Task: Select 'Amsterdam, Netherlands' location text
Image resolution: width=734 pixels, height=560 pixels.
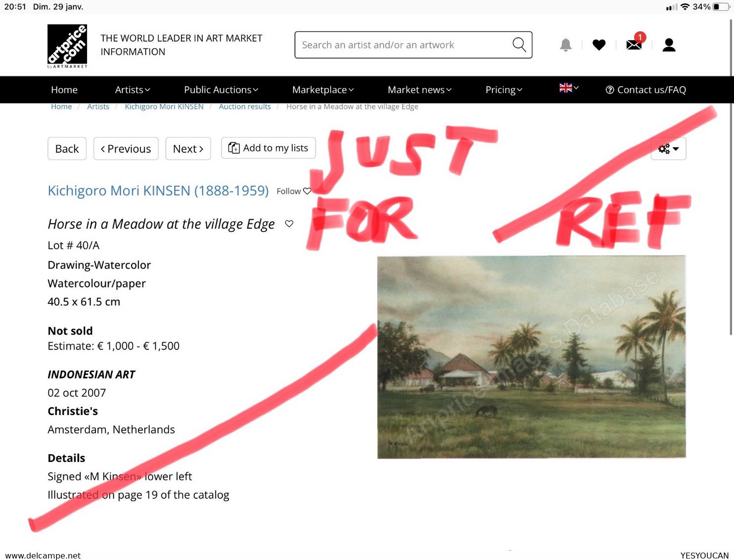Action: pos(111,429)
